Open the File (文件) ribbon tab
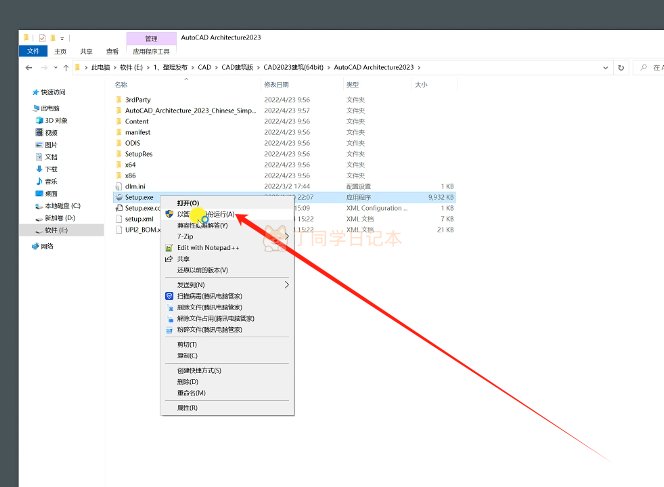Image resolution: width=664 pixels, height=487 pixels. click(33, 51)
